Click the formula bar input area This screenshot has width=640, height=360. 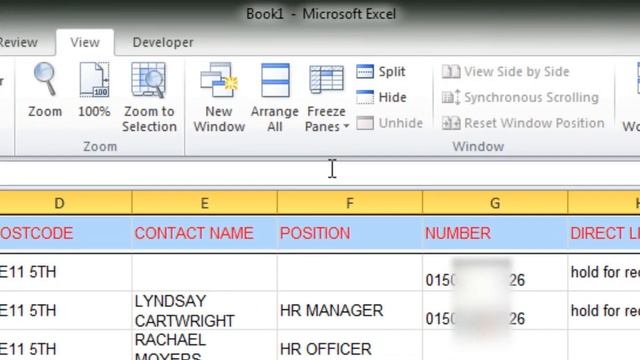(320, 173)
